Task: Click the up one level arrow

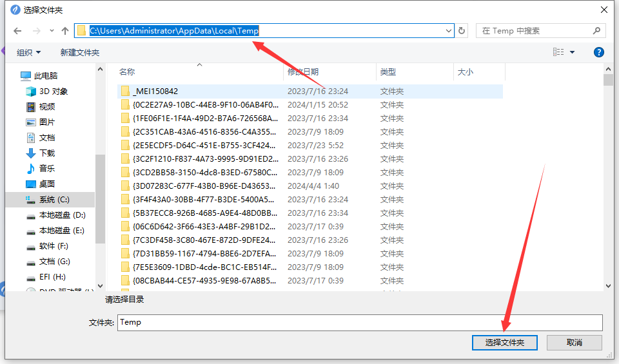Action: [x=64, y=31]
